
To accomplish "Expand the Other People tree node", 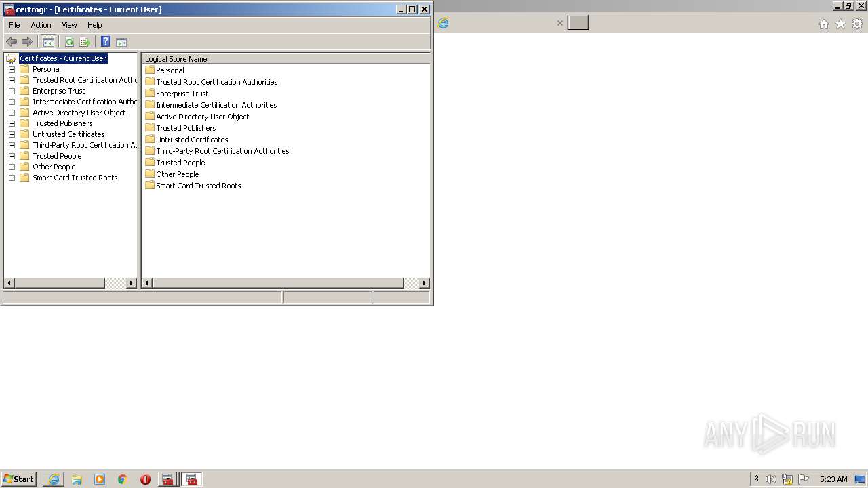I will (x=12, y=167).
